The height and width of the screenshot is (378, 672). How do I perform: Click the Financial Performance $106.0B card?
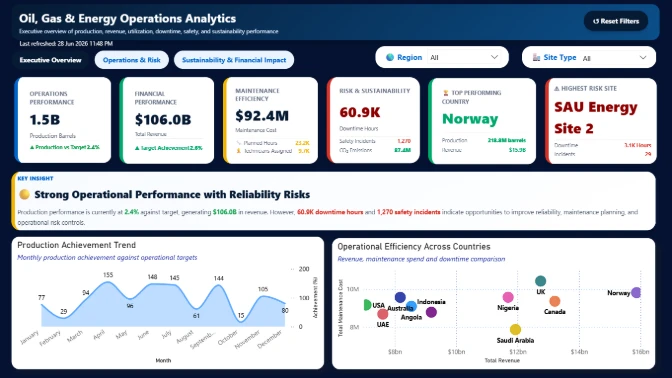click(x=167, y=120)
